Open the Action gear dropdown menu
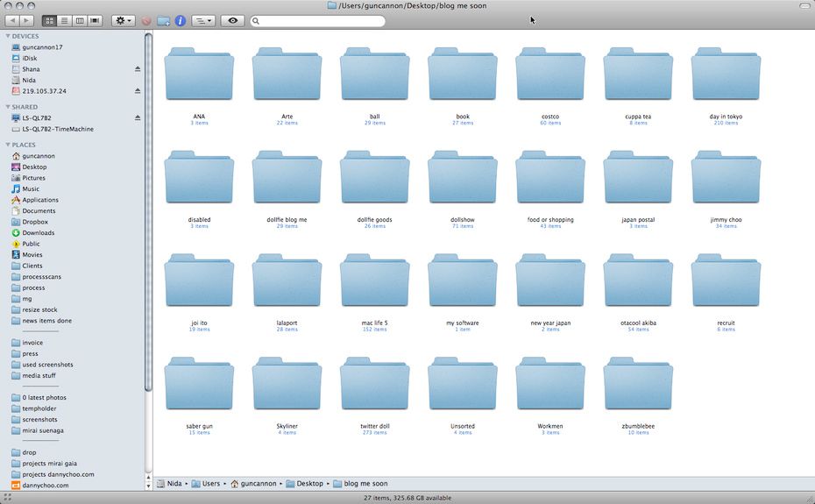This screenshot has height=504, width=815. pyautogui.click(x=123, y=20)
